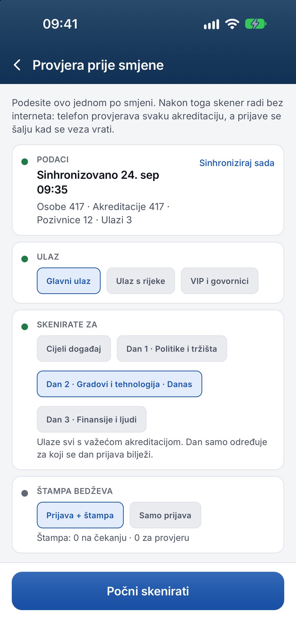Tap the green status dot beside PODACI
Viewport: 296px width, 644px height.
pos(25,162)
